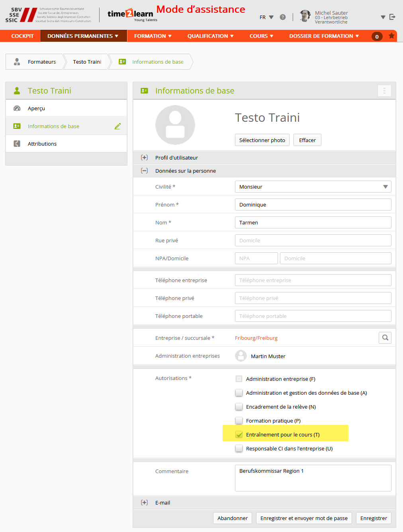The height and width of the screenshot is (532, 403).
Task: Click the Attributions sidebar icon
Action: click(17, 144)
